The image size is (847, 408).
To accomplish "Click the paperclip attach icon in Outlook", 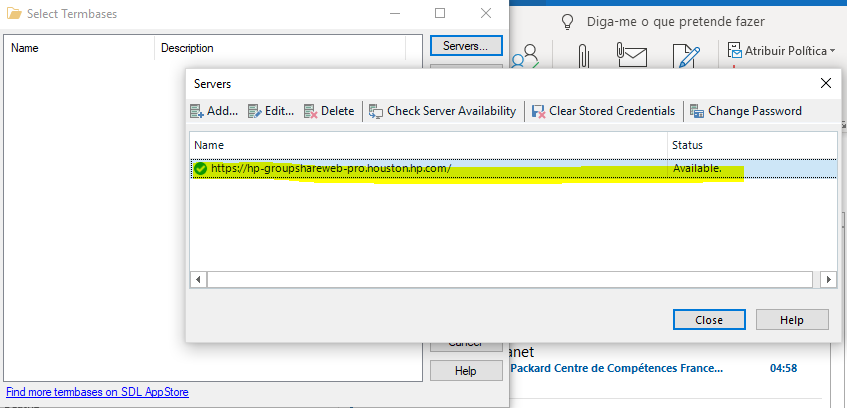I will tap(584, 57).
